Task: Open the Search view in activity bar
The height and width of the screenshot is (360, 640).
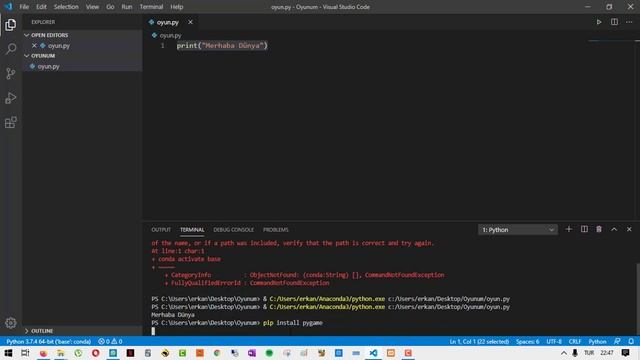Action: tap(11, 49)
